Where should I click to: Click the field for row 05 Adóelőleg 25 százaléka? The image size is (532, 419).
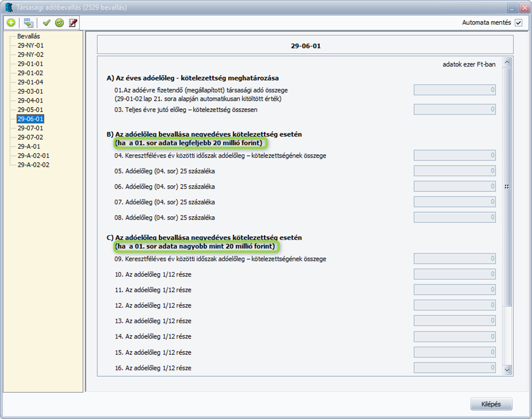pyautogui.click(x=455, y=171)
